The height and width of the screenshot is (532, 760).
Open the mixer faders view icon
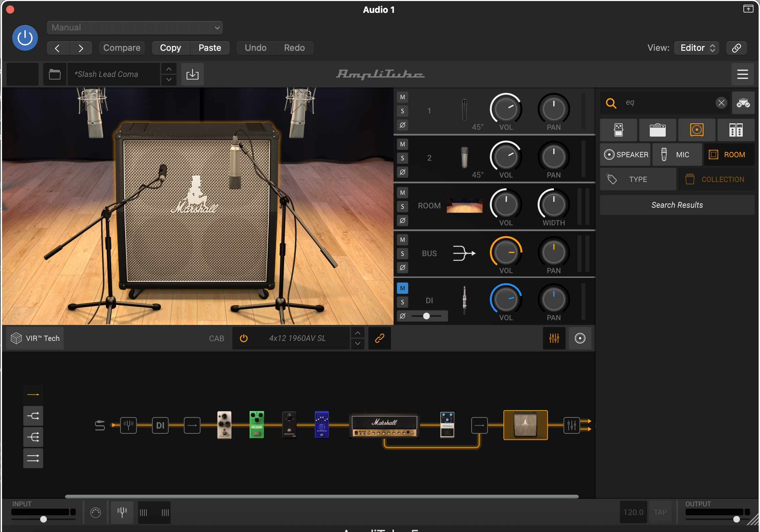point(554,338)
